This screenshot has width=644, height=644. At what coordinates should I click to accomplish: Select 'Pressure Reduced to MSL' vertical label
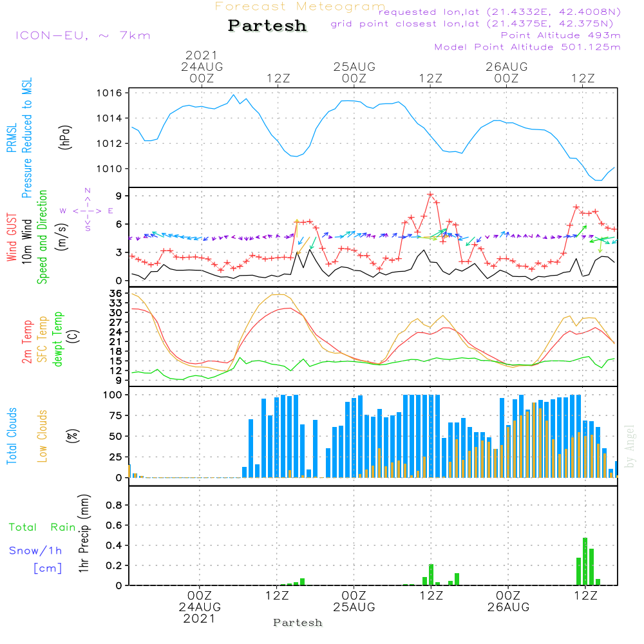pos(26,138)
